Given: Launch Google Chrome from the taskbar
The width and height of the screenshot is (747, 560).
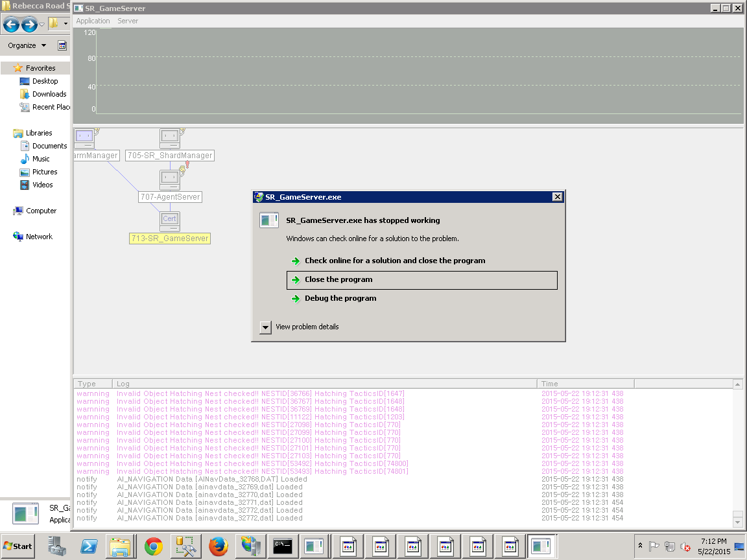Looking at the screenshot, I should (154, 546).
